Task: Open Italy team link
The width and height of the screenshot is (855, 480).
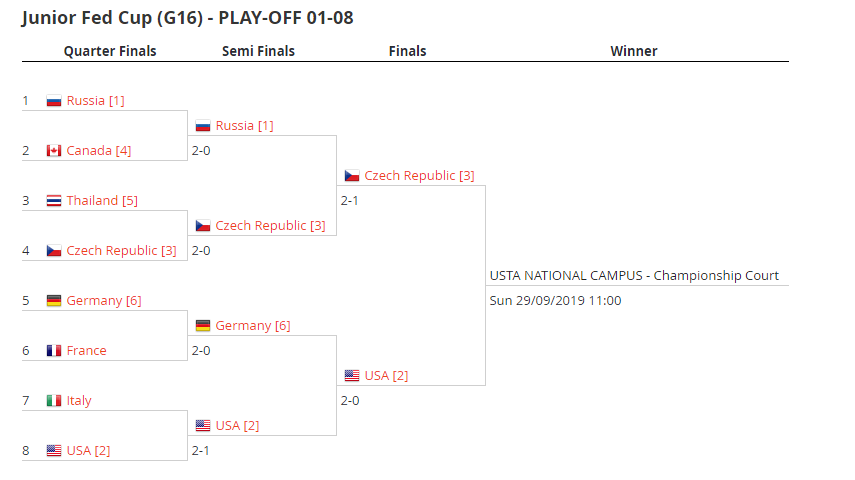Action: [79, 401]
